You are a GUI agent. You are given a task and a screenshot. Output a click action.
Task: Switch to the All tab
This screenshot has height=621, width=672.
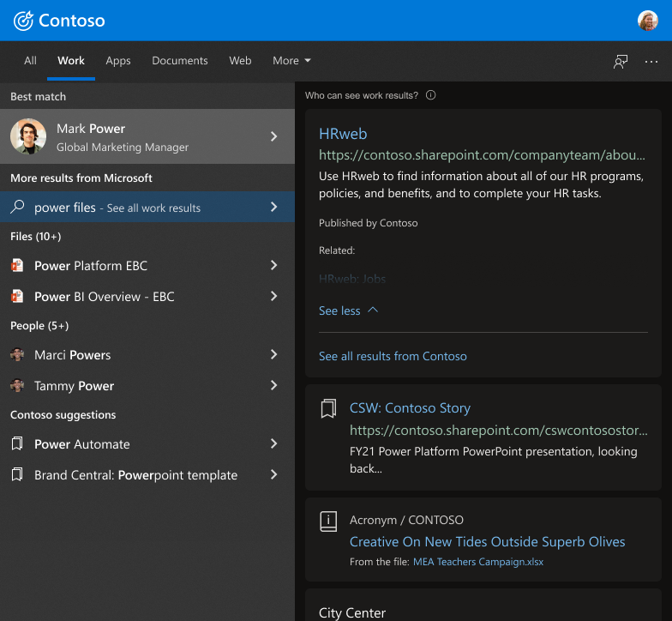30,61
